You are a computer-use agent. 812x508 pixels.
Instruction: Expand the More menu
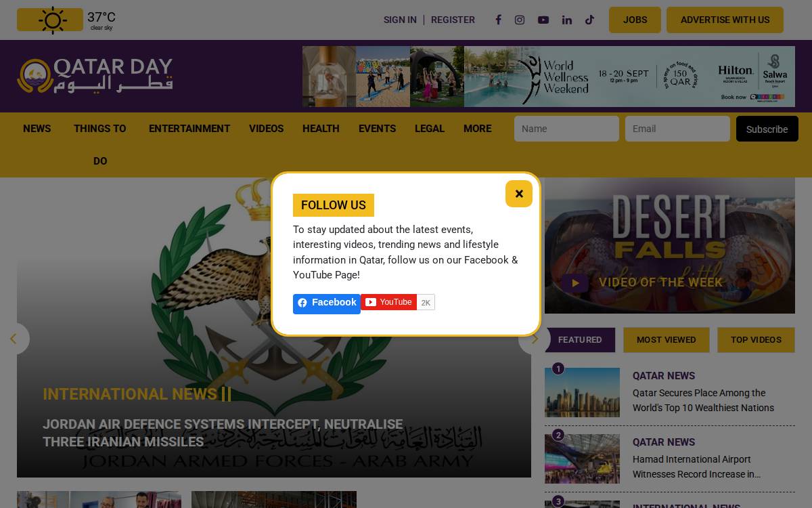tap(478, 129)
